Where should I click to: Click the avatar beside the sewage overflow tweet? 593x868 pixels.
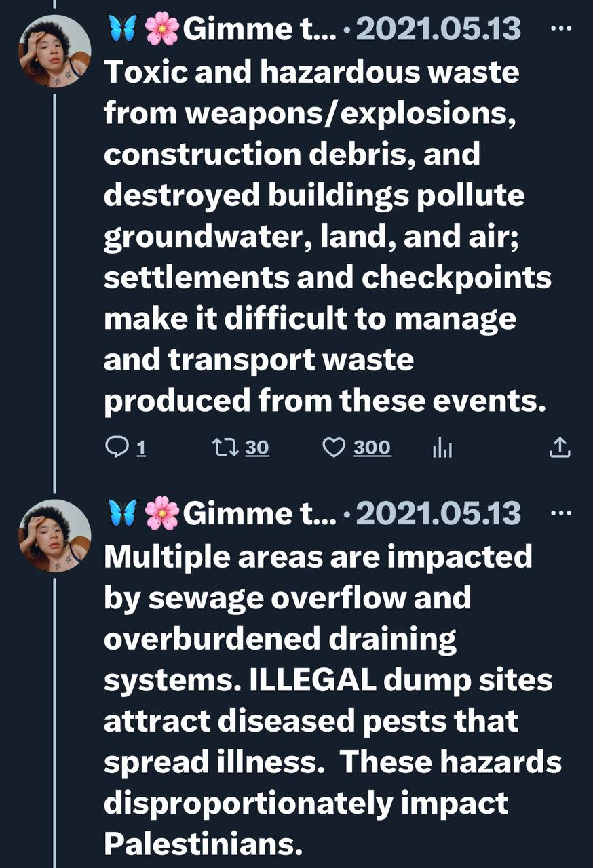(54, 536)
